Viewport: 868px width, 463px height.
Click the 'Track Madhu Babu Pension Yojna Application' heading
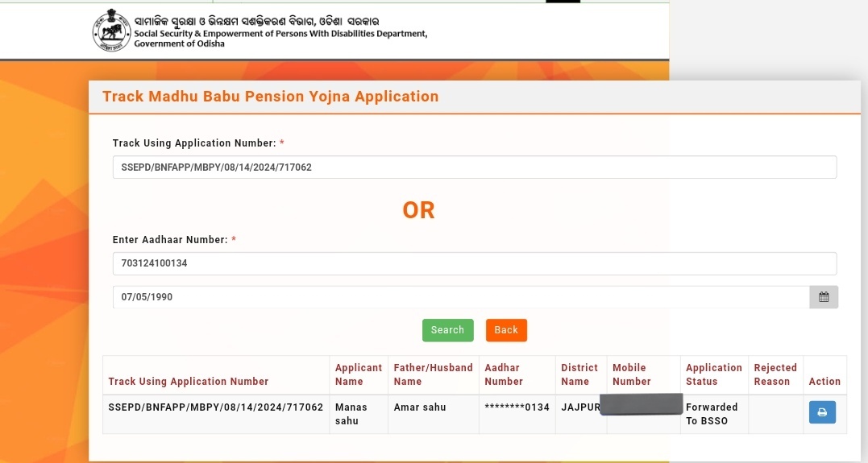(x=271, y=97)
